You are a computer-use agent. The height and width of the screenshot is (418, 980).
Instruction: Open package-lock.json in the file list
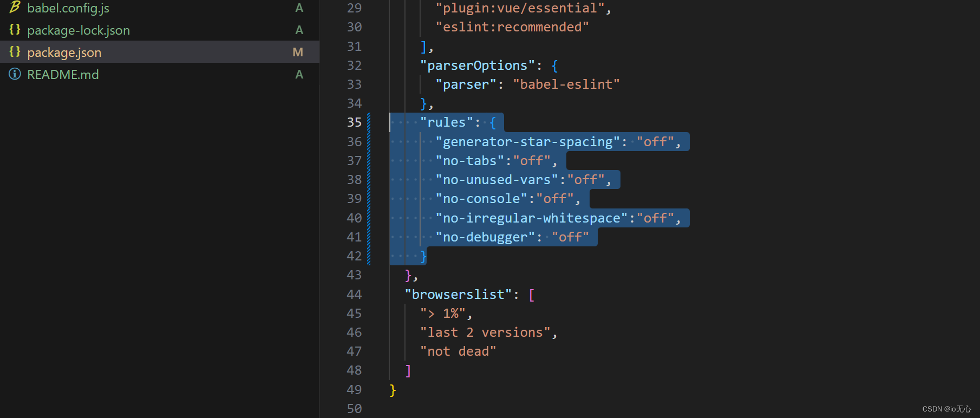pos(79,30)
